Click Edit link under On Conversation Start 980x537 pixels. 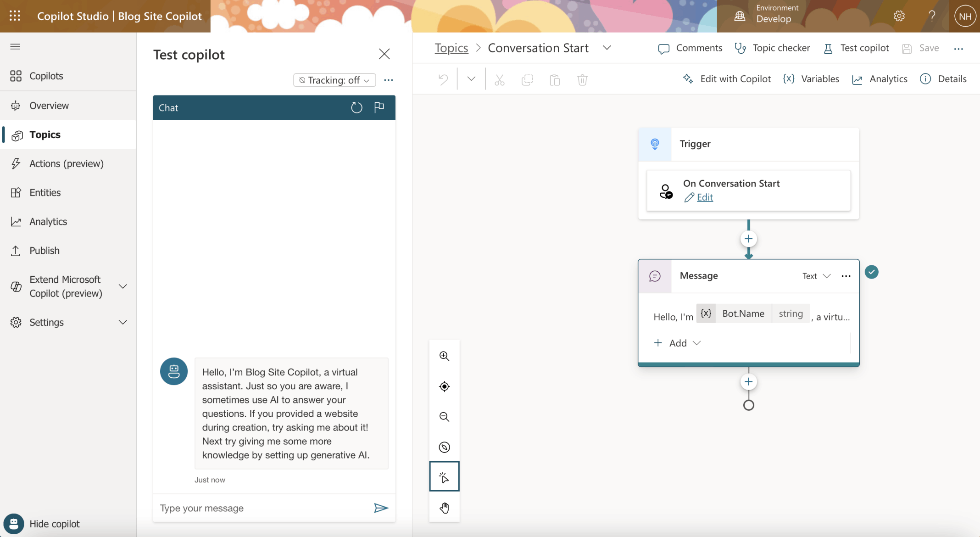(x=705, y=197)
